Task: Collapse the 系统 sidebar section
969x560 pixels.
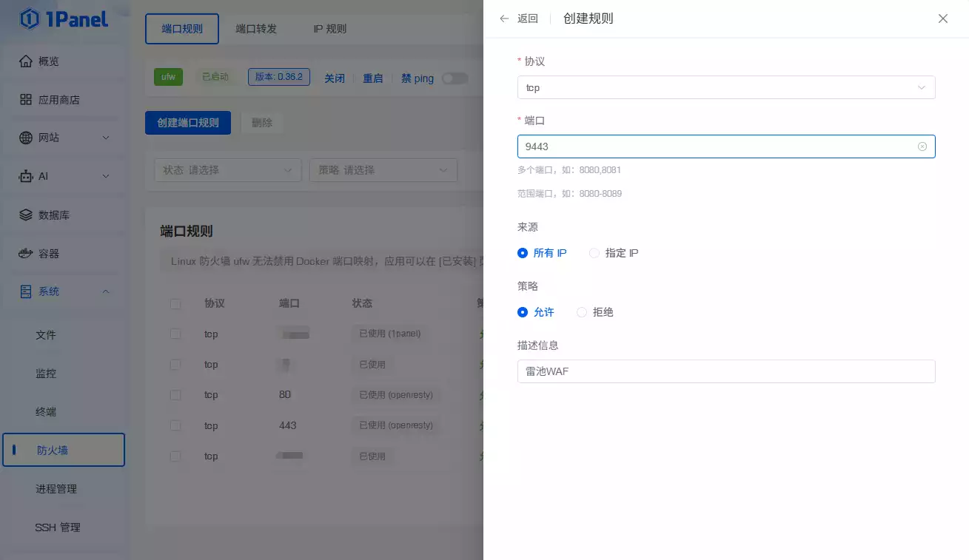Action: tap(105, 291)
